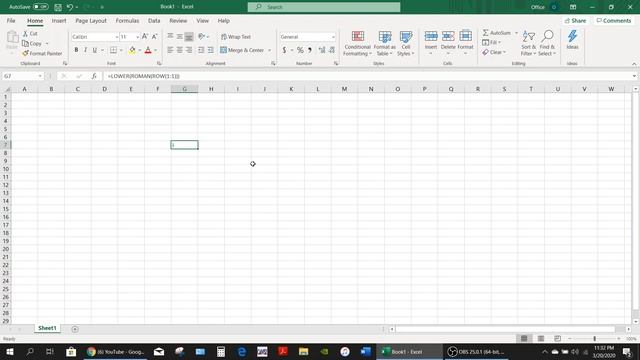The image size is (640, 360).
Task: Click Increase Decimal
Action: pyautogui.click(x=322, y=50)
